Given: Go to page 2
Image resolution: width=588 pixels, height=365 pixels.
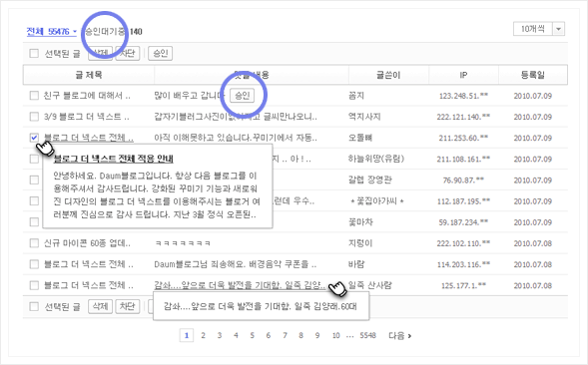Looking at the screenshot, I should coord(203,335).
